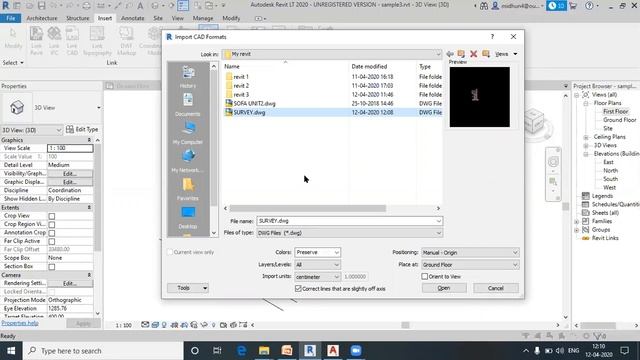Toggle Far Clip Active checkbox
The width and height of the screenshot is (640, 360).
pyautogui.click(x=52, y=241)
